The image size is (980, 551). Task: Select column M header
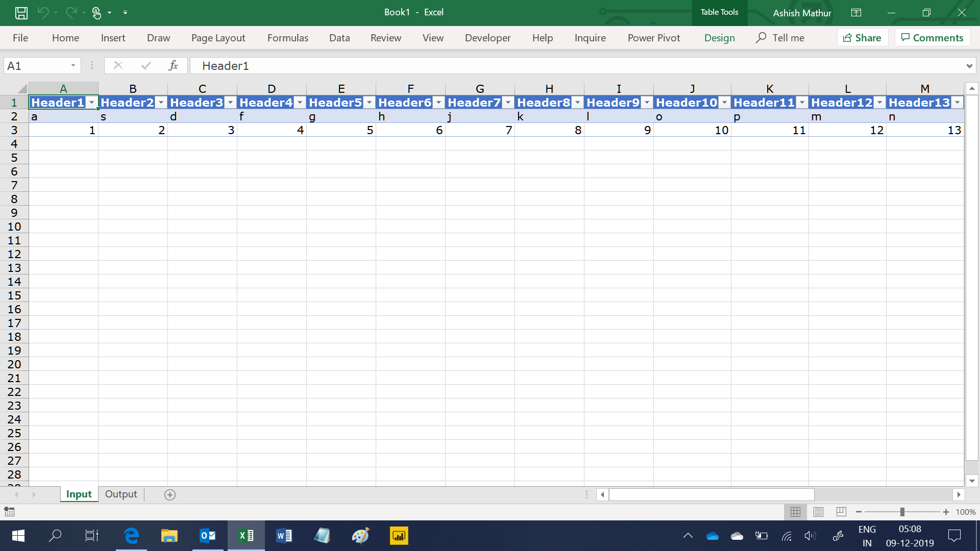click(x=925, y=88)
